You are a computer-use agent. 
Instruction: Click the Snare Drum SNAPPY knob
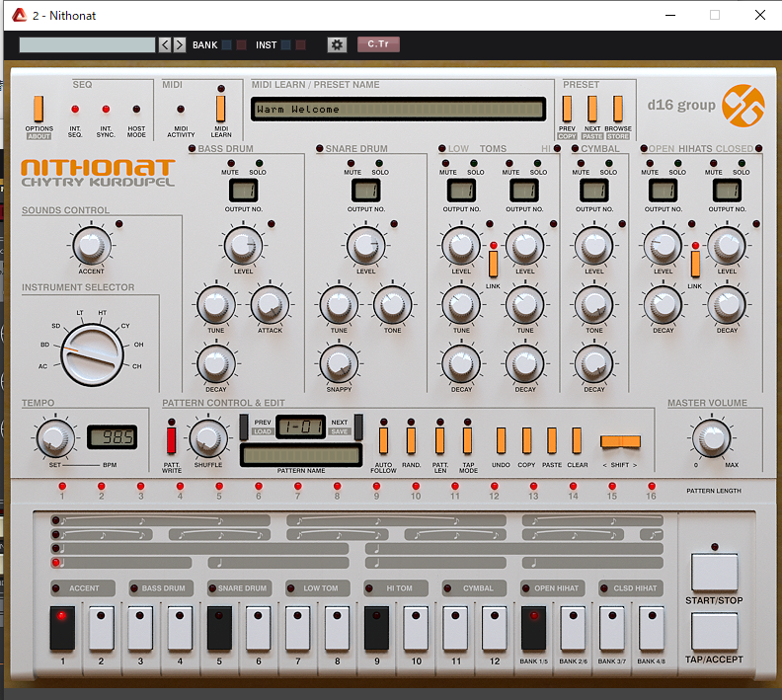pos(339,363)
